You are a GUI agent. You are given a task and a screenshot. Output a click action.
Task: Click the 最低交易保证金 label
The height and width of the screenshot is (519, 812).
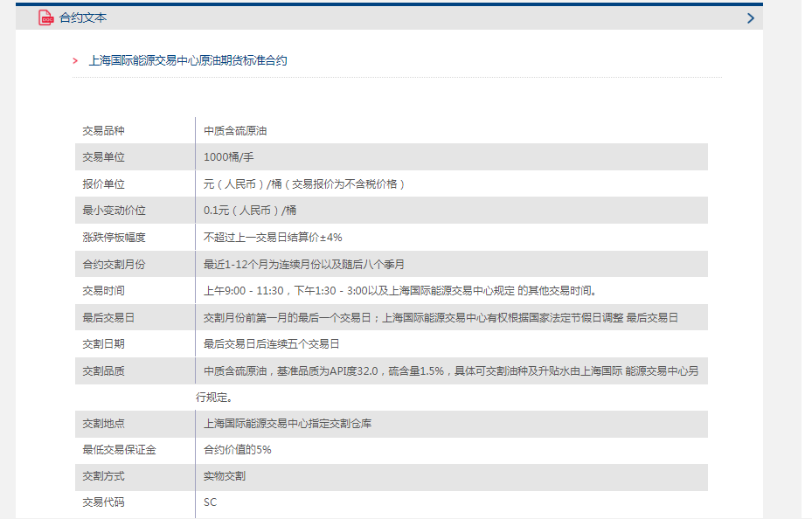pyautogui.click(x=119, y=450)
